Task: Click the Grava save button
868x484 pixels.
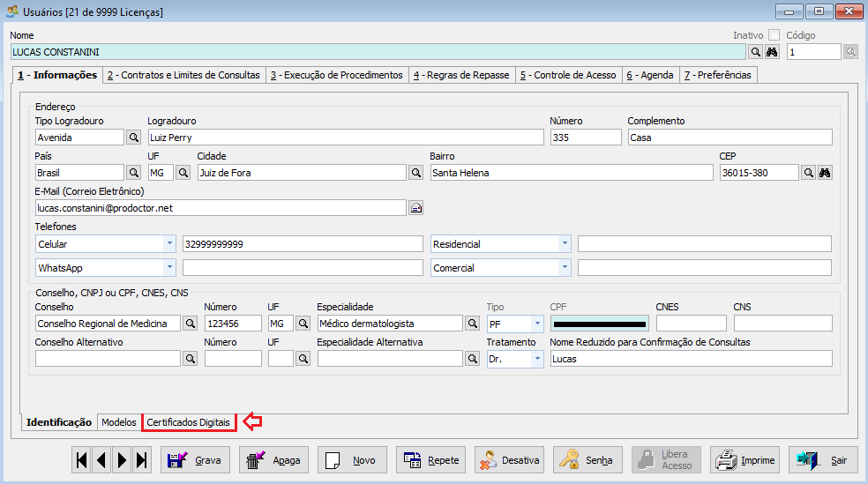Action: pos(195,459)
